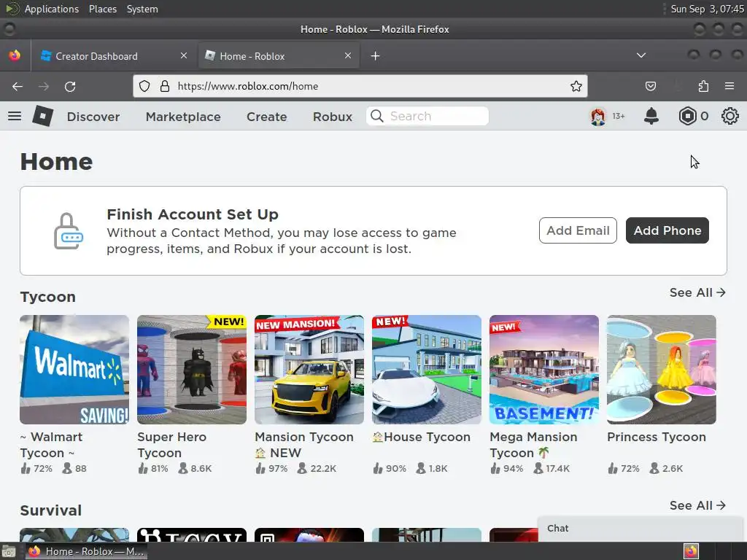Click the search magnifier icon
This screenshot has height=560, width=747.
(x=377, y=116)
